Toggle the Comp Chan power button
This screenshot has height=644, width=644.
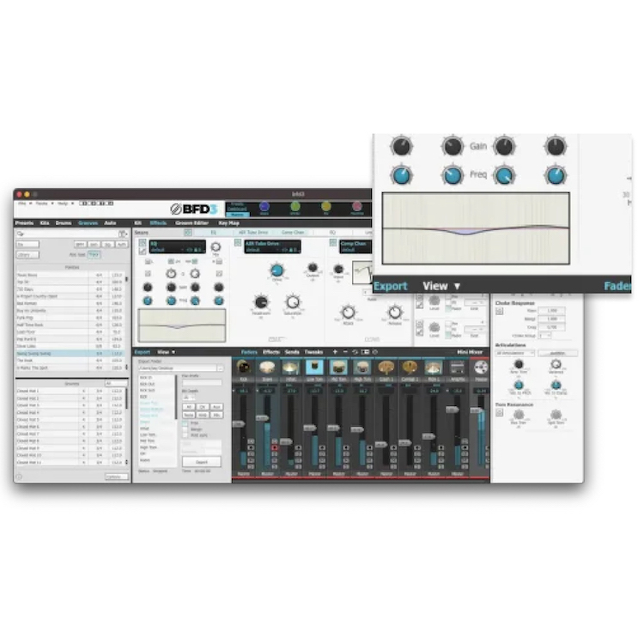click(333, 243)
